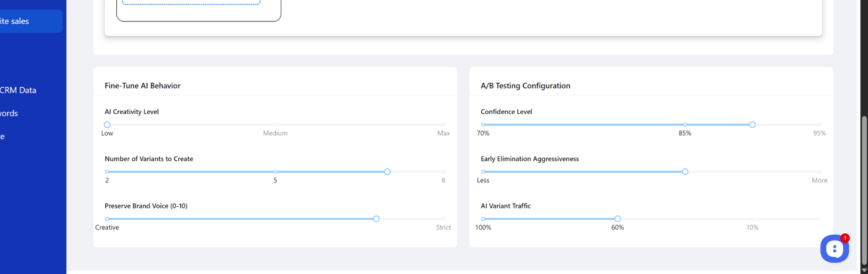
Task: Set AI Creativity Level to Medium
Action: pyautogui.click(x=275, y=125)
